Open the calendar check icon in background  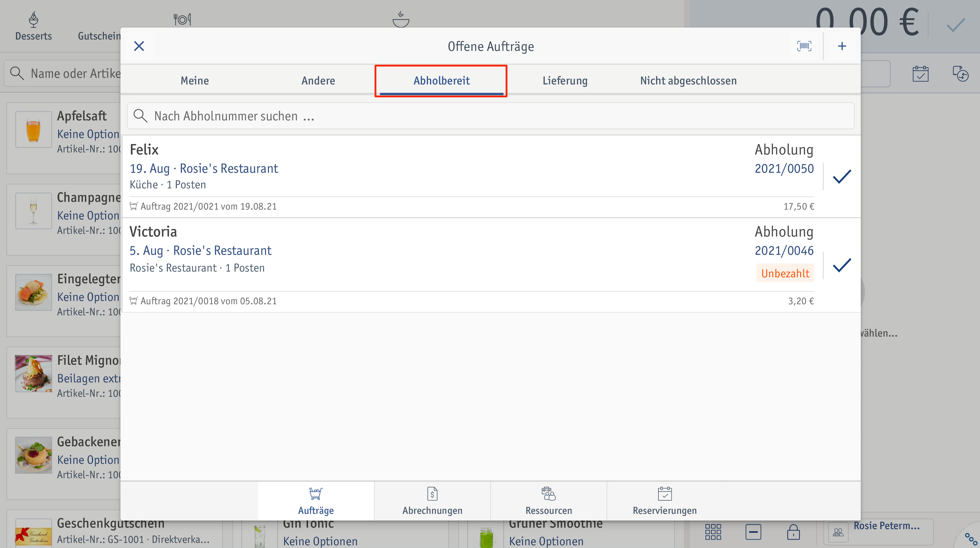click(x=920, y=74)
